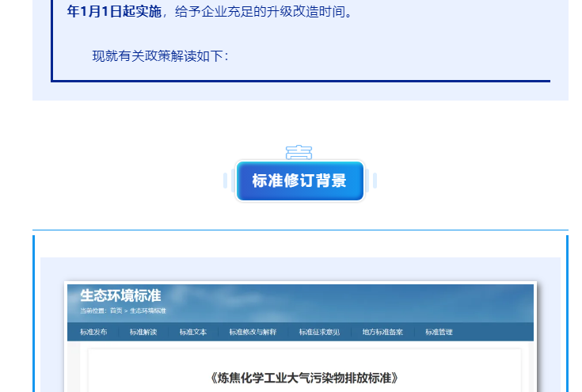Click the 标准修订背景 section button
The width and height of the screenshot is (582, 392).
299,181
